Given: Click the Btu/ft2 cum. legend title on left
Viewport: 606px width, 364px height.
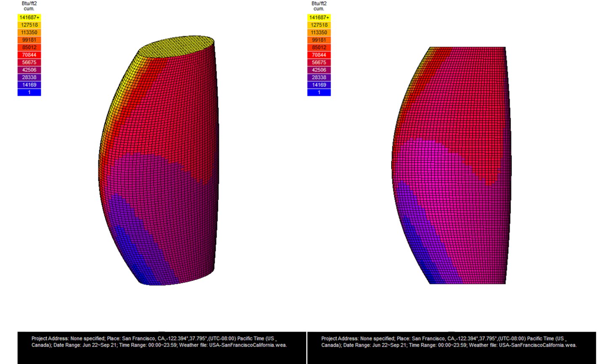Looking at the screenshot, I should point(29,6).
